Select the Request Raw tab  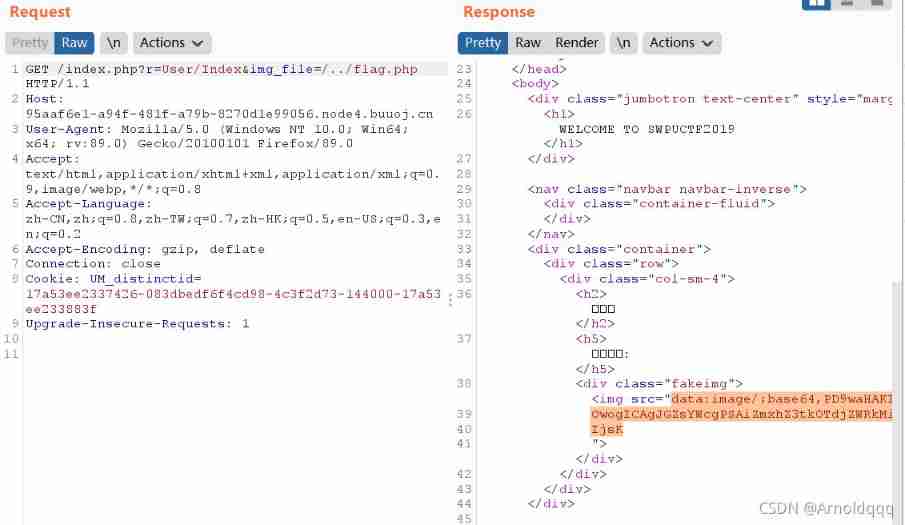click(x=74, y=43)
